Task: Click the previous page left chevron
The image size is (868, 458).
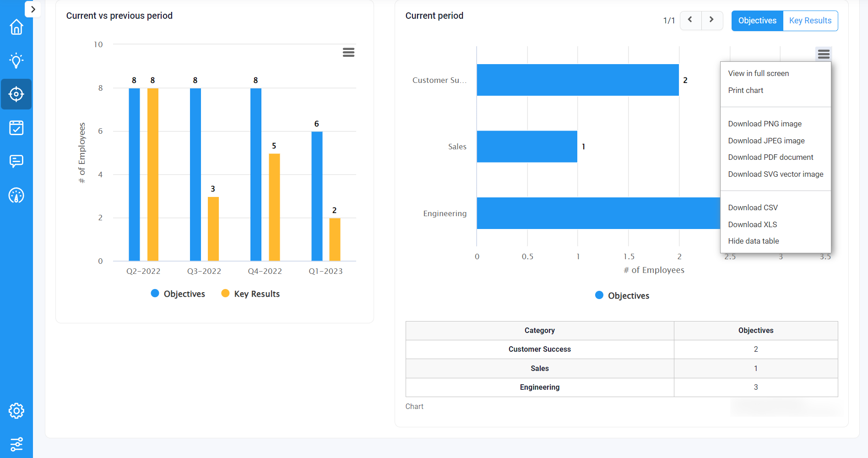Action: click(690, 20)
